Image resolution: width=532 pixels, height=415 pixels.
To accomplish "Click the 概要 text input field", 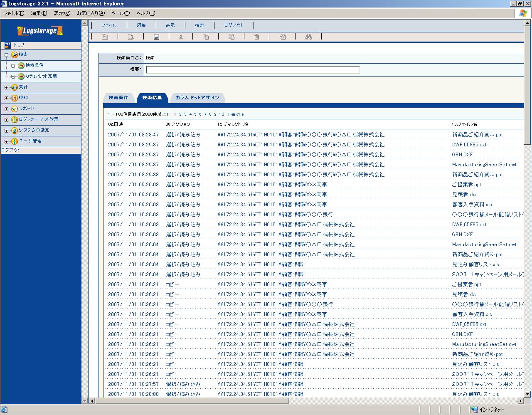I will [x=253, y=70].
